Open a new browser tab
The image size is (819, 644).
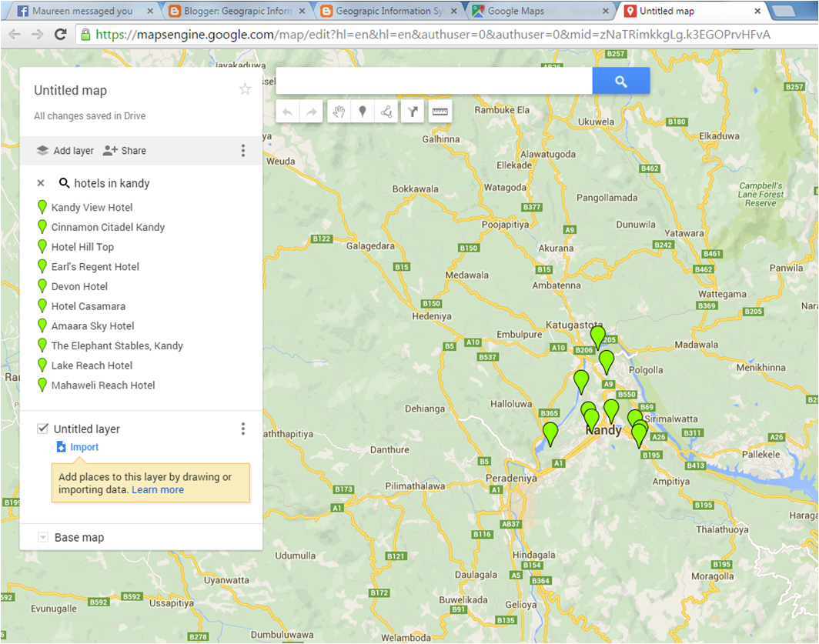coord(782,12)
